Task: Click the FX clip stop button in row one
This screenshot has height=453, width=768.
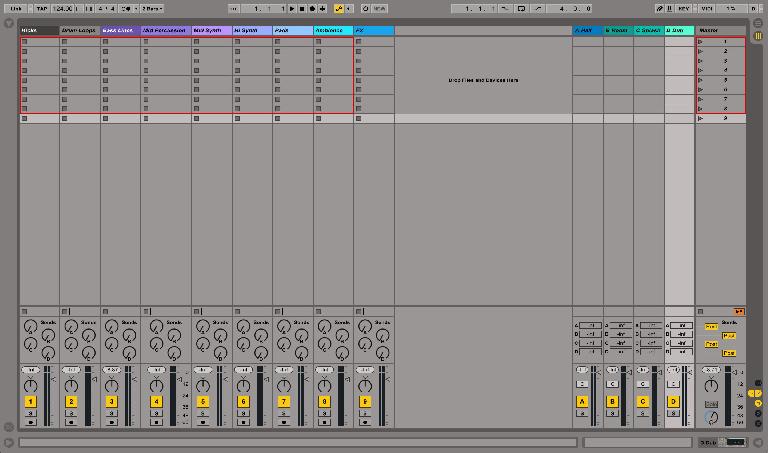Action: [x=359, y=42]
